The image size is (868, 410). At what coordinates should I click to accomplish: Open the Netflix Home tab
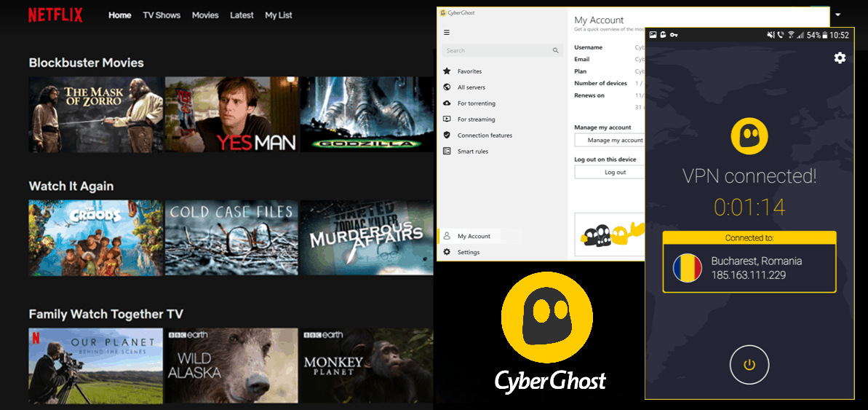click(119, 15)
